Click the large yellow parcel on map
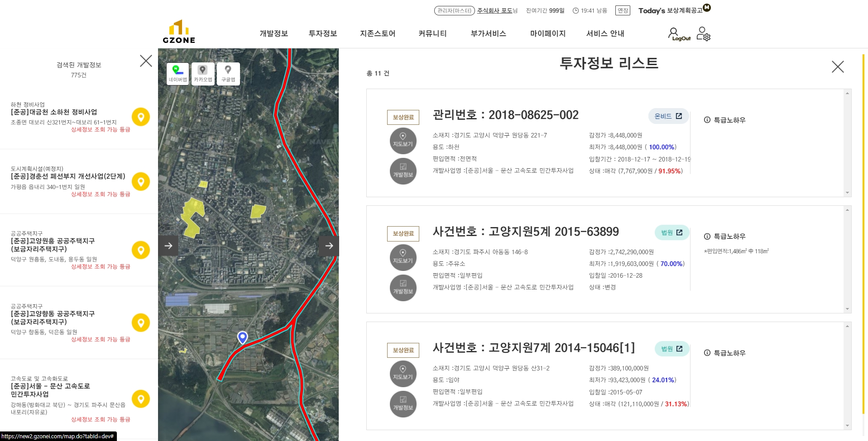The width and height of the screenshot is (868, 441). (192, 217)
